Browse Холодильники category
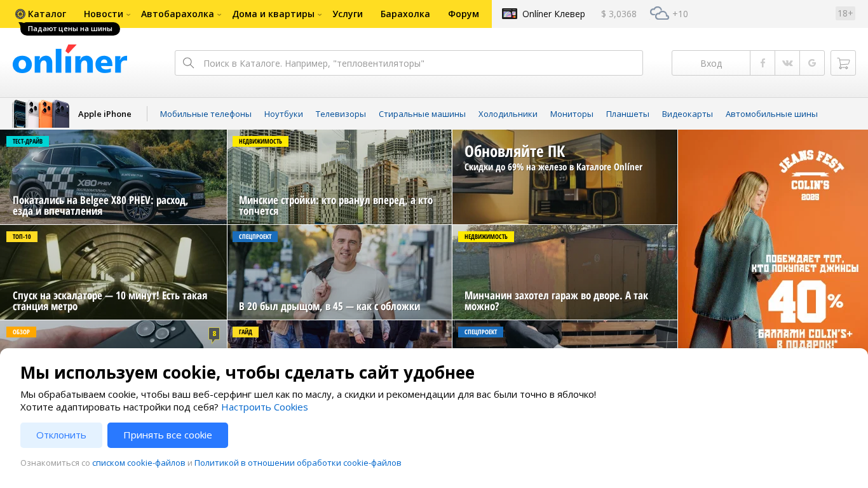Screen dimensions: 868x488 [x=508, y=114]
